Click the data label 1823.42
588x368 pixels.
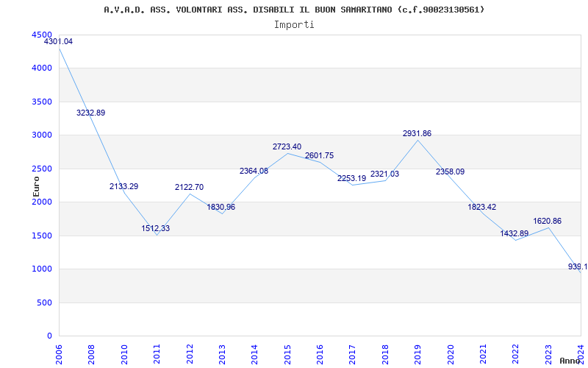[482, 207]
